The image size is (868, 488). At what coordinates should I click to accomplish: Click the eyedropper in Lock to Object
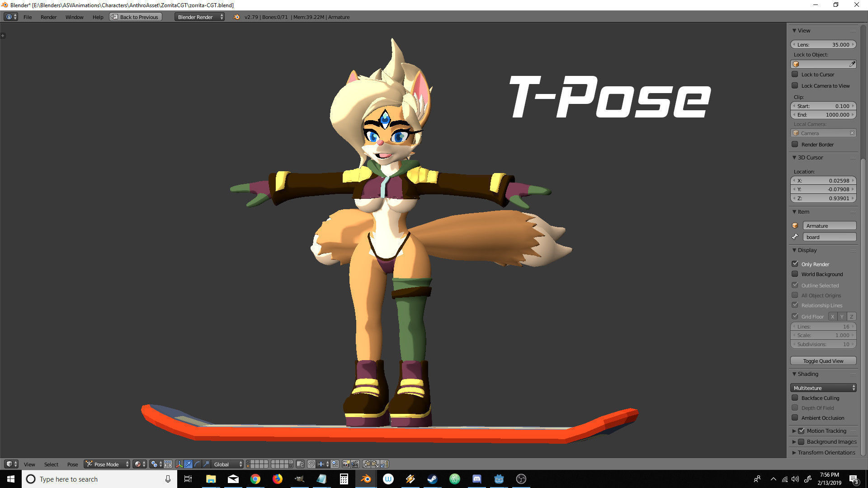[852, 64]
